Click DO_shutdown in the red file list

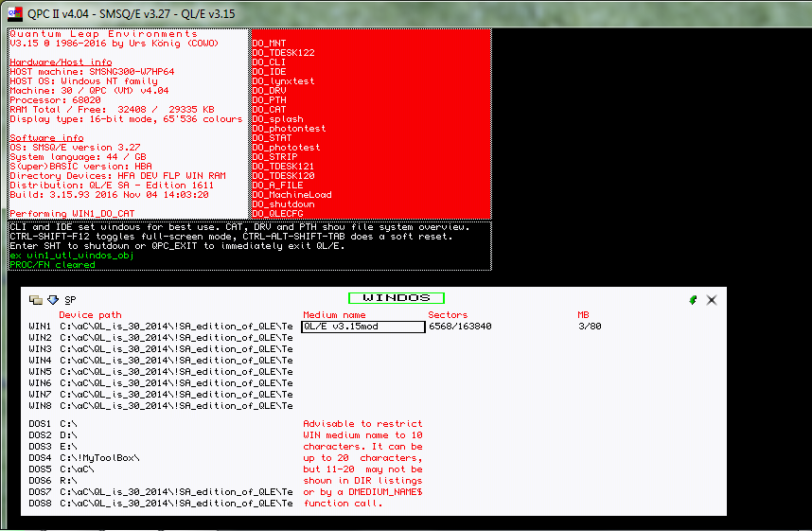tap(283, 204)
